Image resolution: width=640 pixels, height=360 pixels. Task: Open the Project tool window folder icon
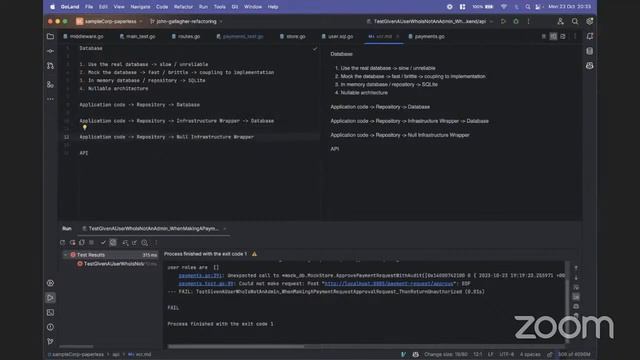click(x=50, y=36)
